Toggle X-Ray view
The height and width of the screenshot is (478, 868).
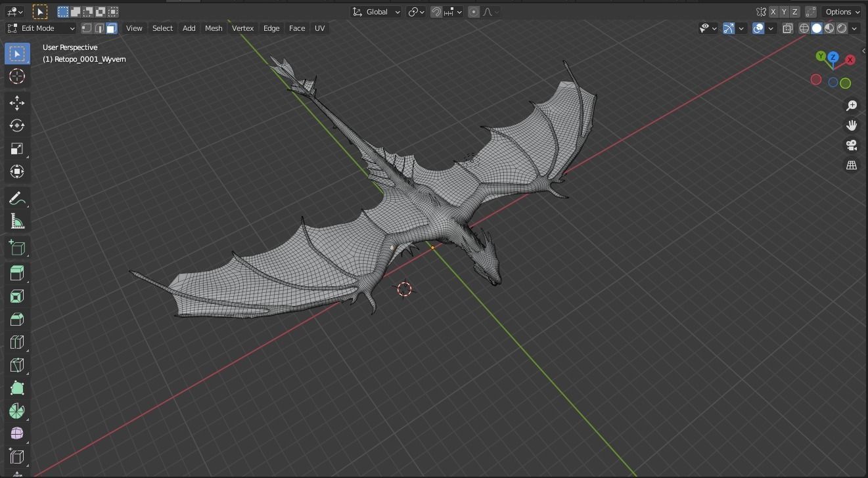pos(787,28)
